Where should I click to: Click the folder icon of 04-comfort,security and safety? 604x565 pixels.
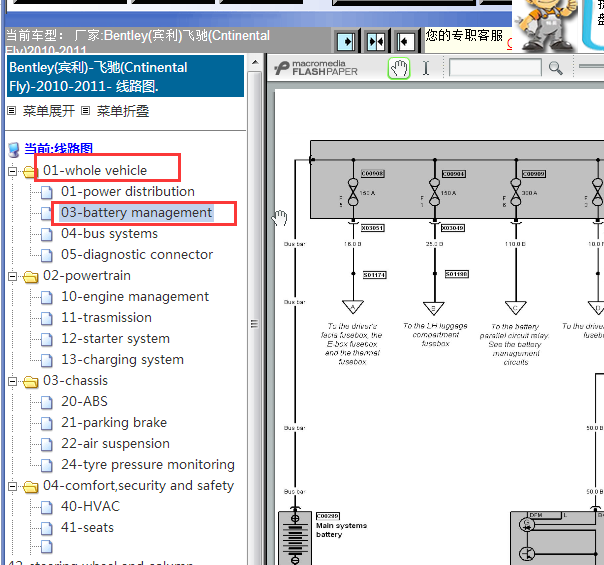pyautogui.click(x=30, y=486)
